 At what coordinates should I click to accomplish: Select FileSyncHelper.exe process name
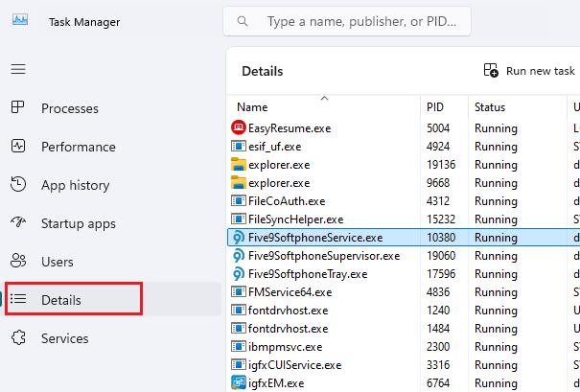[x=296, y=219]
